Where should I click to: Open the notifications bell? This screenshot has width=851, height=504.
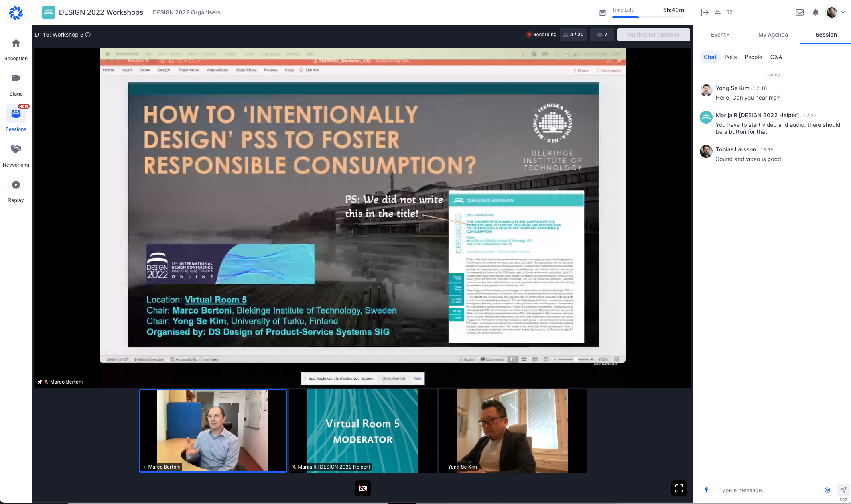point(816,12)
